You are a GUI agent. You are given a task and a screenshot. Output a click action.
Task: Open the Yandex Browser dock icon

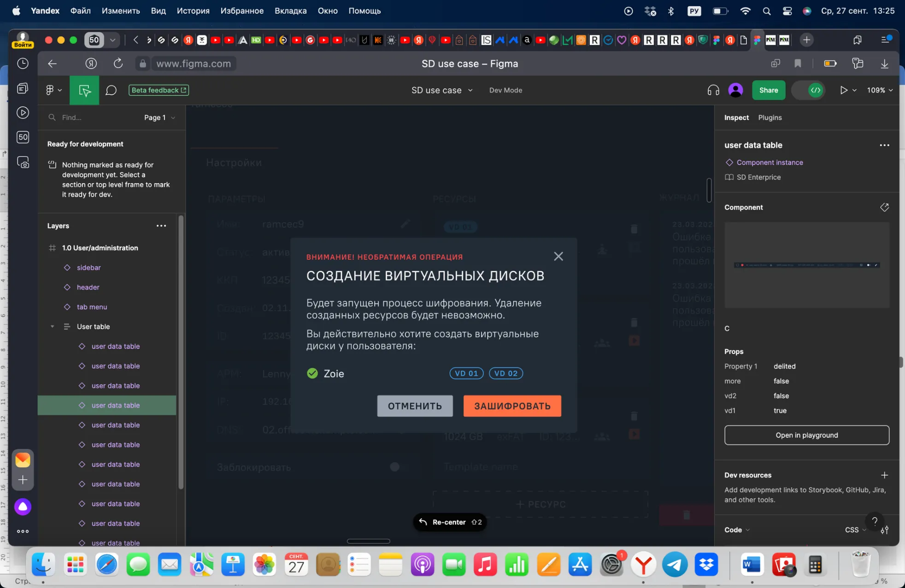point(643,565)
